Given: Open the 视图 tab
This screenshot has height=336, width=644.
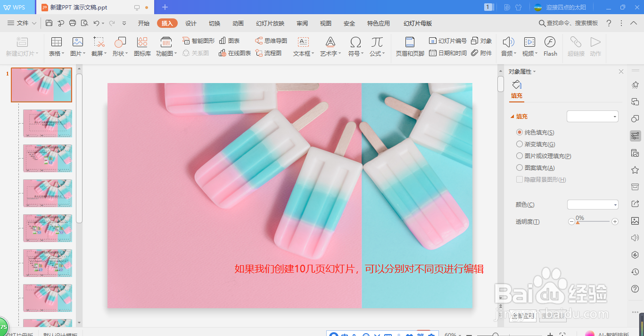Looking at the screenshot, I should point(326,23).
